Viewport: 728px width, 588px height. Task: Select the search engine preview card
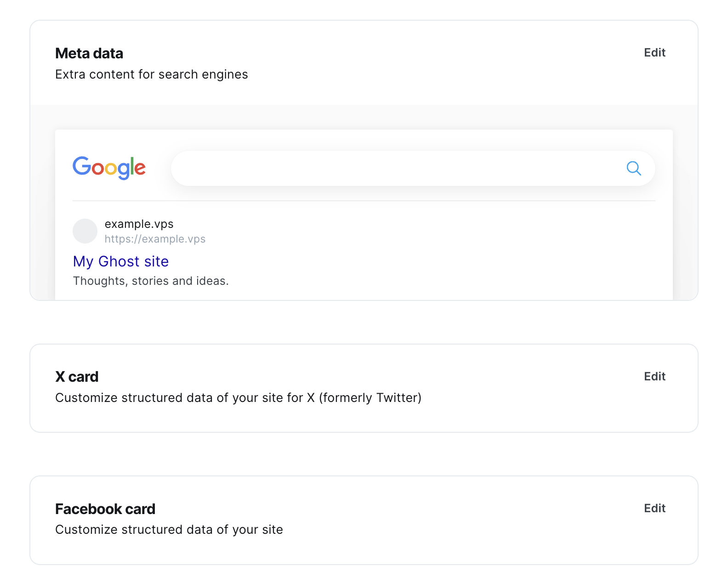pyautogui.click(x=364, y=214)
